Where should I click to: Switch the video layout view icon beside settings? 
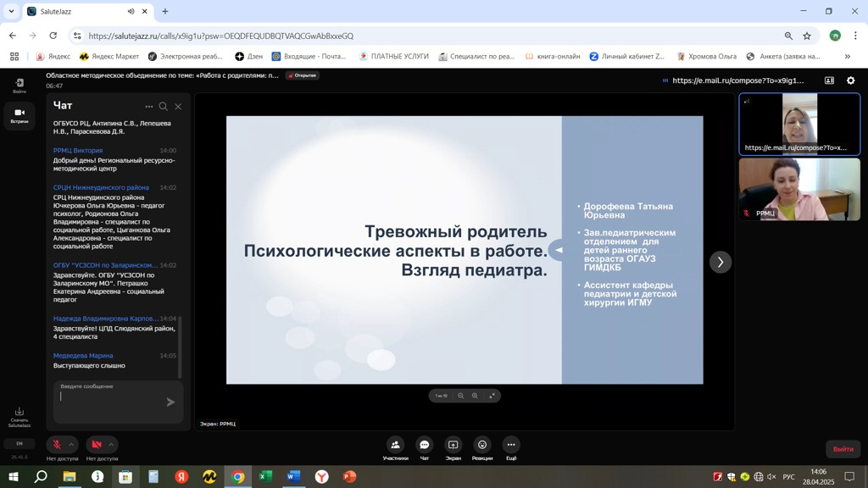coord(829,80)
